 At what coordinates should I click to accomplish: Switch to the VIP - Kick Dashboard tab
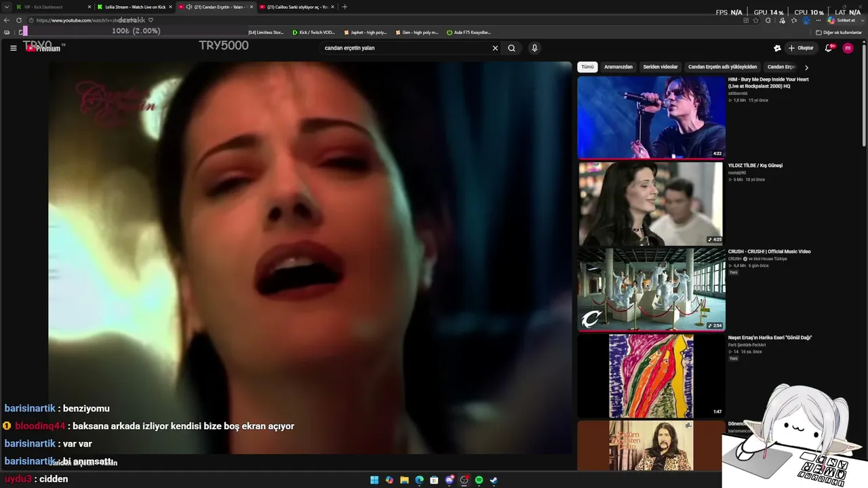pos(53,7)
